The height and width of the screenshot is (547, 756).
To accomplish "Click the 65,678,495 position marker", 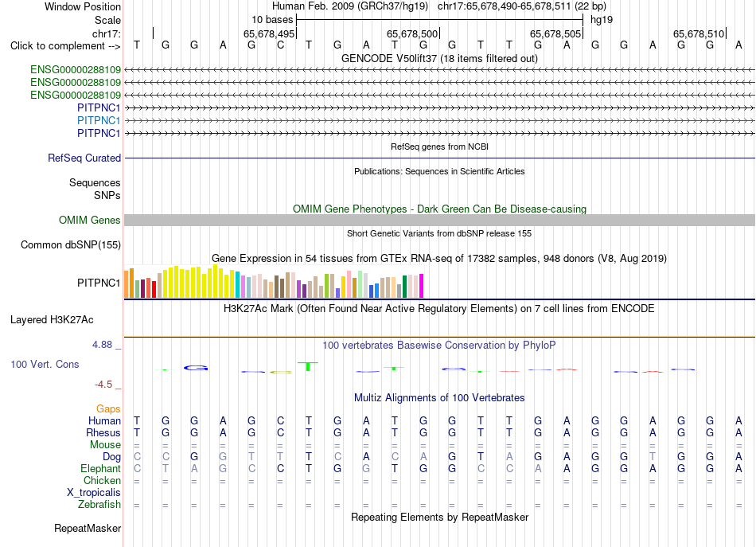I will pyautogui.click(x=268, y=33).
